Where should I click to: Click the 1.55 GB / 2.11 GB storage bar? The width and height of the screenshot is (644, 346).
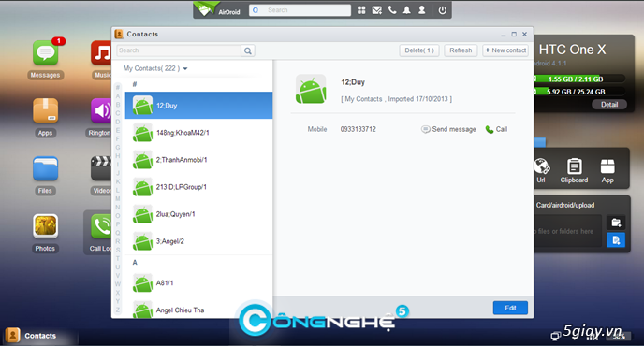(x=580, y=79)
